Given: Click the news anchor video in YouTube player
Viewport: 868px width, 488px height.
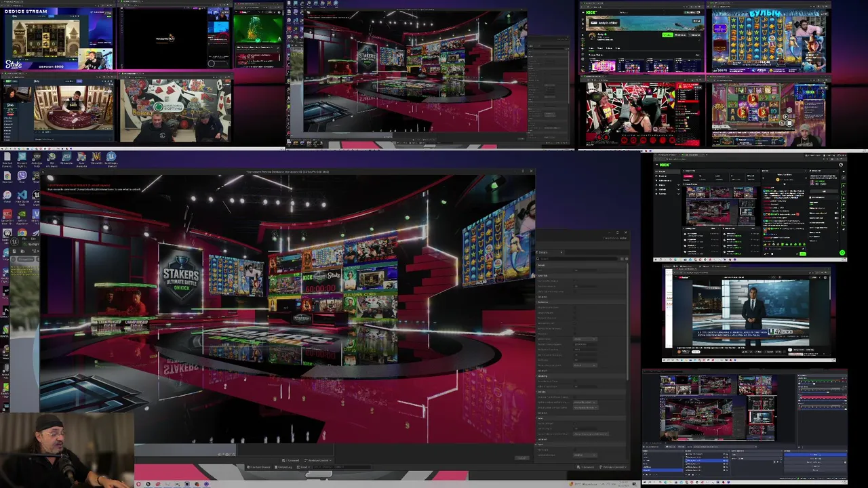Looking at the screenshot, I should click(x=751, y=312).
